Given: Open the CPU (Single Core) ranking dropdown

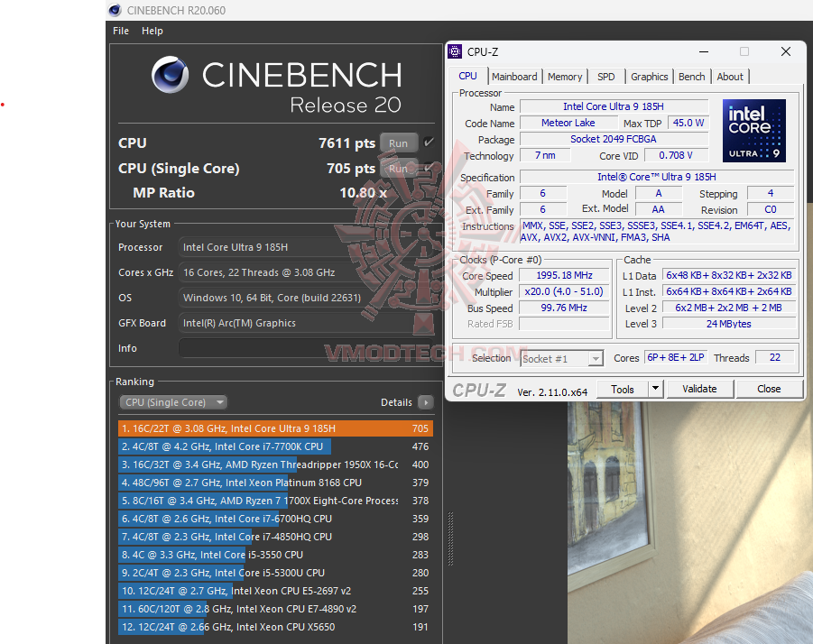Looking at the screenshot, I should click(x=173, y=402).
